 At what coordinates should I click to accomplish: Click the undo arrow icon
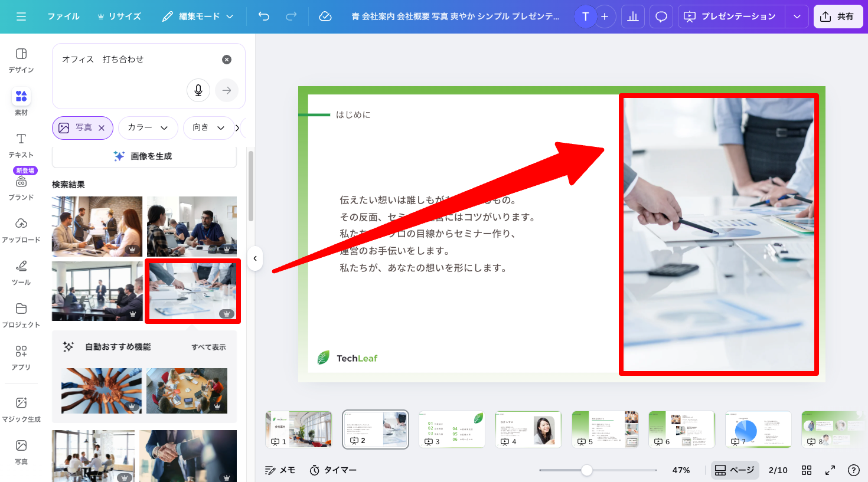(x=264, y=17)
